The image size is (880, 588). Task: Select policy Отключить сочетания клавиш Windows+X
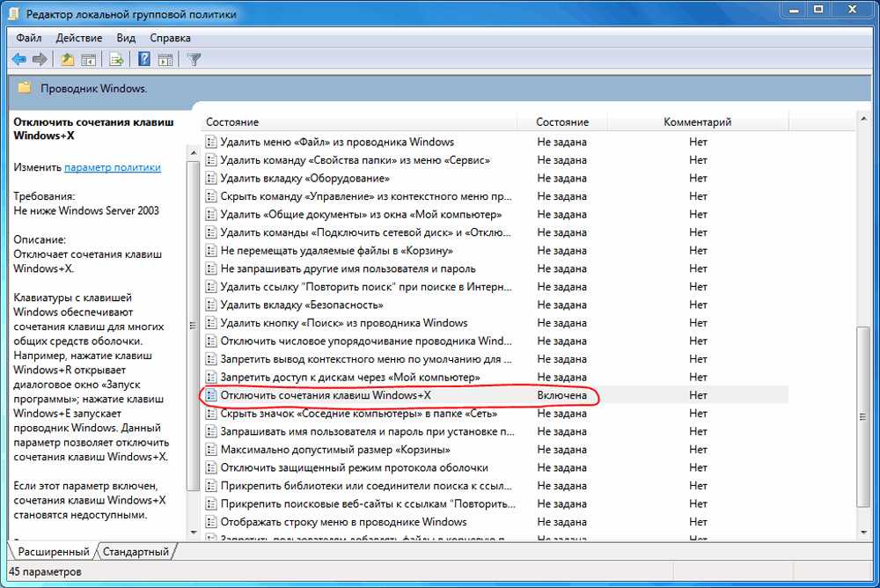tap(325, 395)
